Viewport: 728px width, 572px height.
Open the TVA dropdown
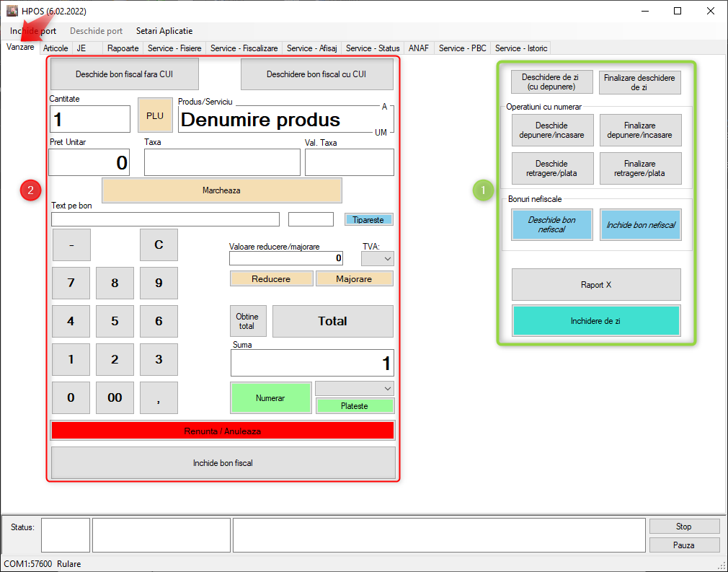378,259
